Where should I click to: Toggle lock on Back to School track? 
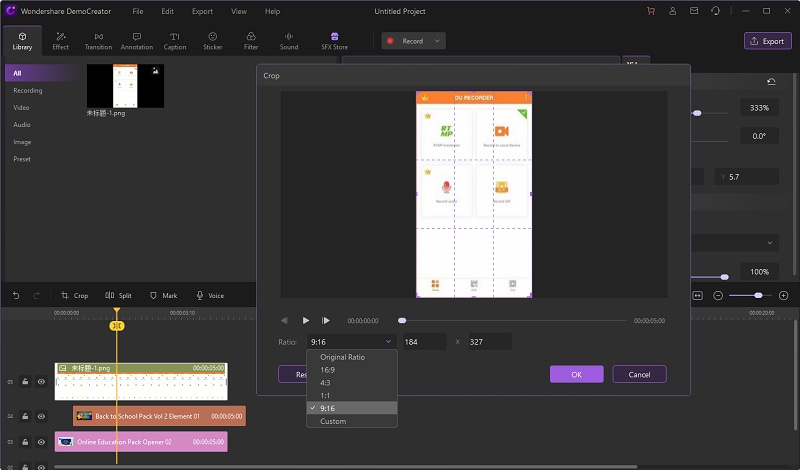click(25, 416)
